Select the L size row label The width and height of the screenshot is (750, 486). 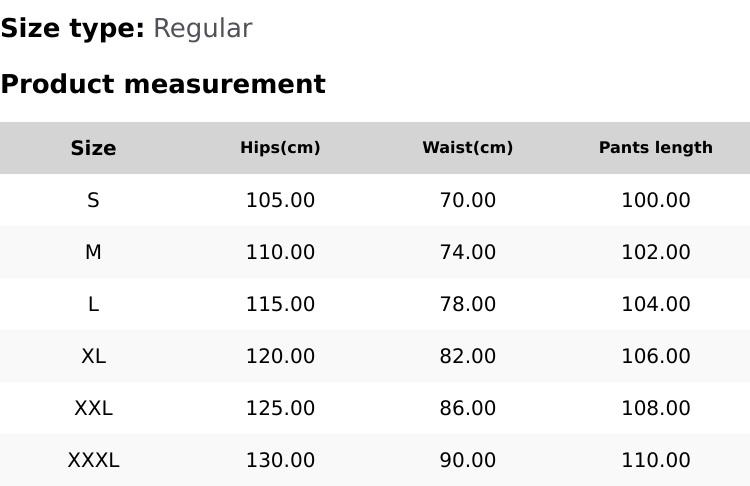point(93,304)
